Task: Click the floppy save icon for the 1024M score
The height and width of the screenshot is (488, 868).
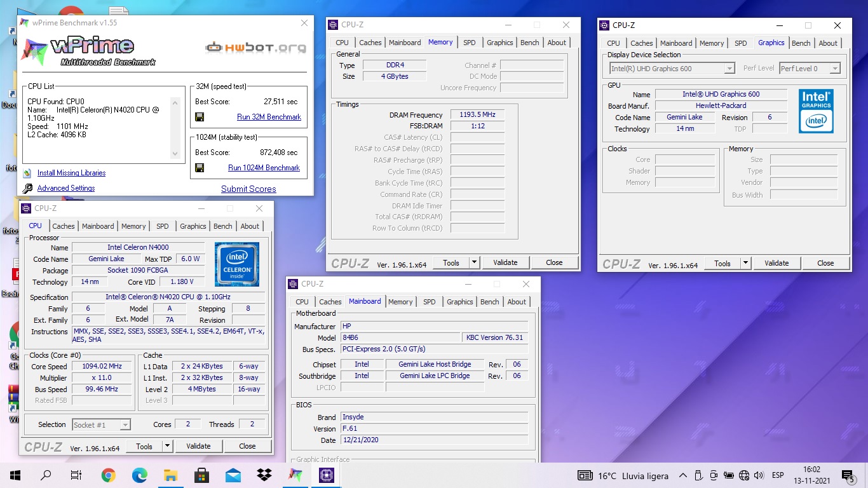Action: coord(200,168)
